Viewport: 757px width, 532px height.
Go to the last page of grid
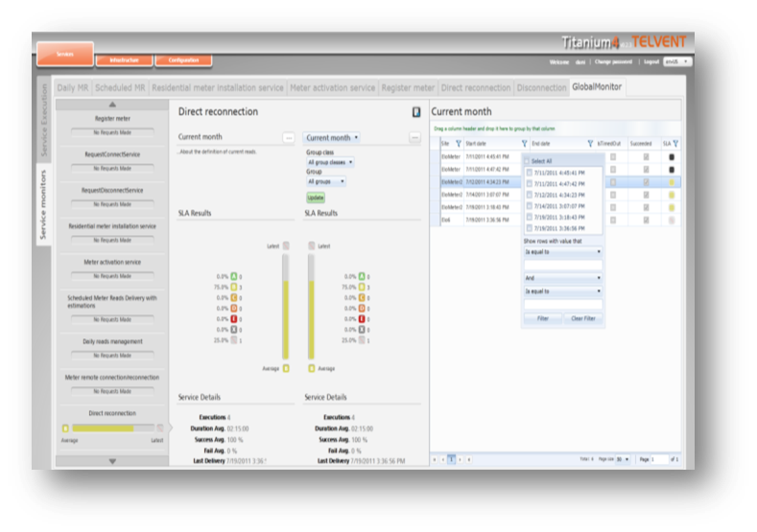[469, 460]
